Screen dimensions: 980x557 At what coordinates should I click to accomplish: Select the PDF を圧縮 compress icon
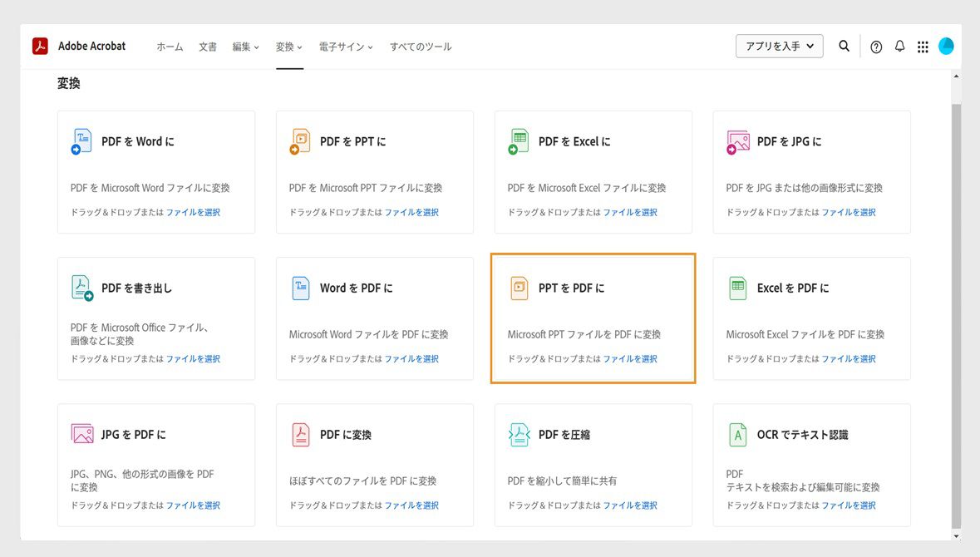click(x=519, y=433)
